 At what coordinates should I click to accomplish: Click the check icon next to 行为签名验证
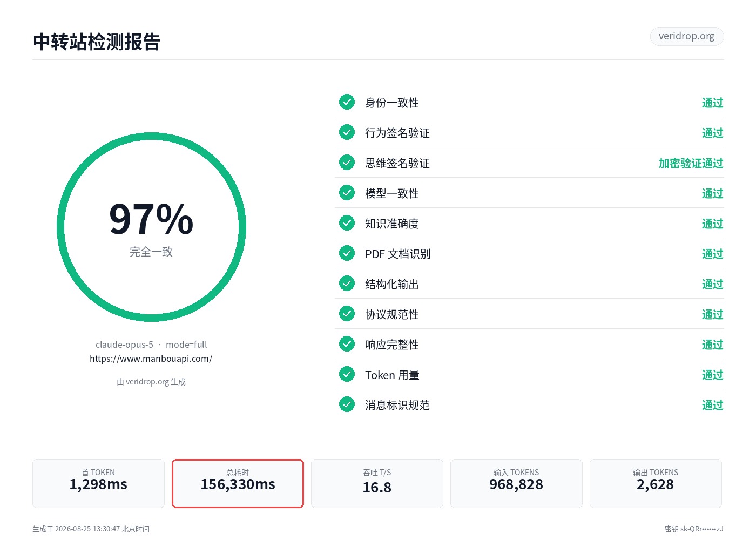[347, 132]
